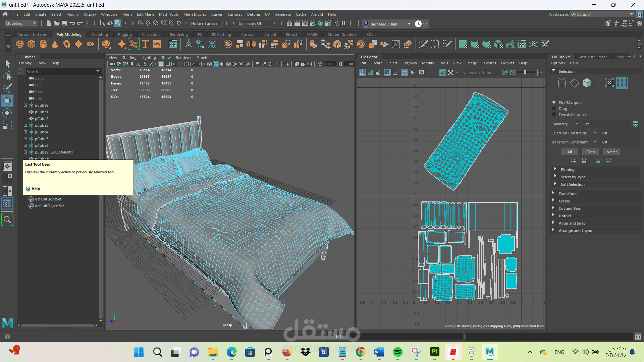The height and width of the screenshot is (362, 644).
Task: Create a polygon sphere from shelf
Action: (20, 44)
